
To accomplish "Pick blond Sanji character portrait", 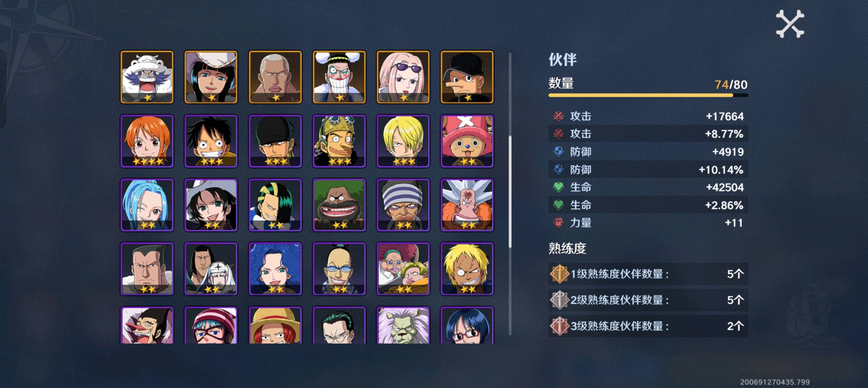I will tap(403, 141).
